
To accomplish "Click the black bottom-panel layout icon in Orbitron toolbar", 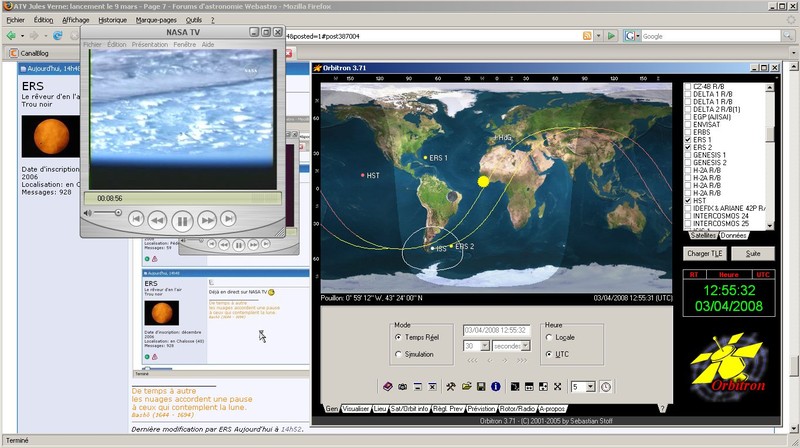I will point(529,387).
